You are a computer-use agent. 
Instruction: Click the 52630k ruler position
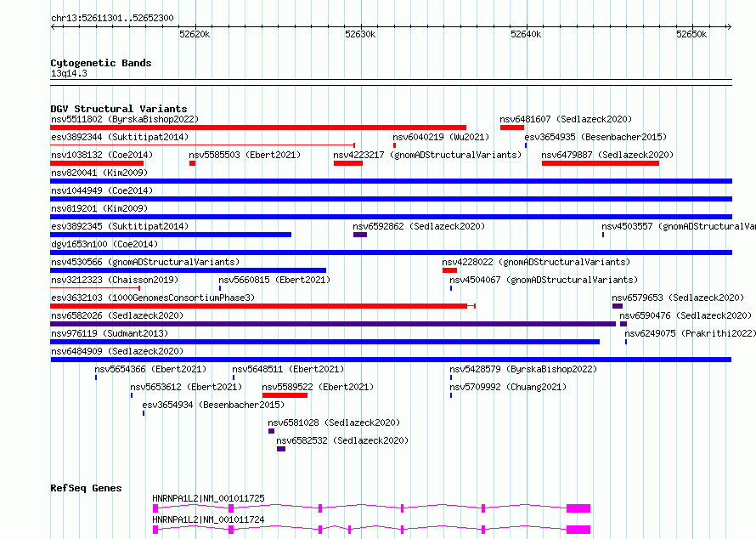click(361, 34)
